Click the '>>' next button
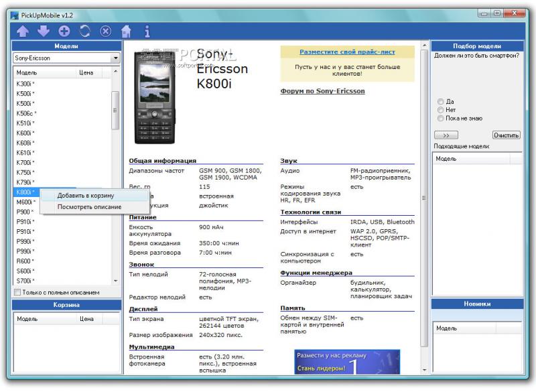 (x=446, y=135)
